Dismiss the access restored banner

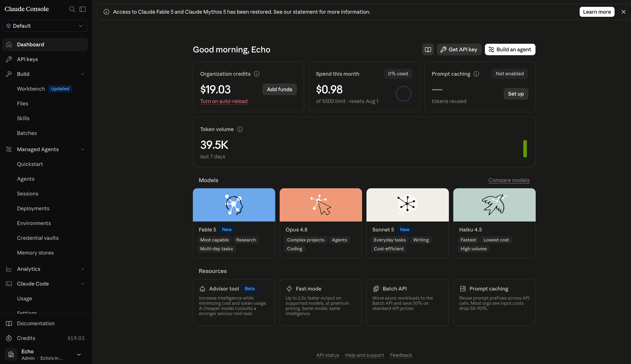click(623, 12)
